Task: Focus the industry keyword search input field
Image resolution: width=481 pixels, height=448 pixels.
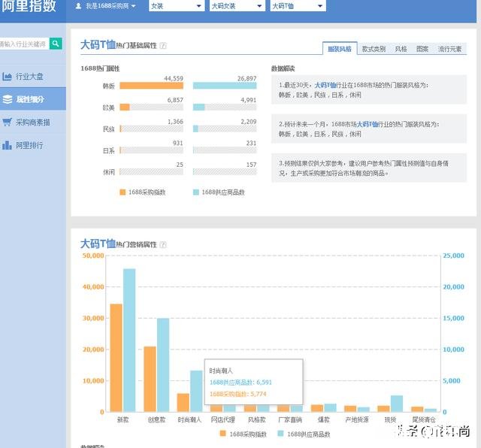Action: [x=24, y=44]
